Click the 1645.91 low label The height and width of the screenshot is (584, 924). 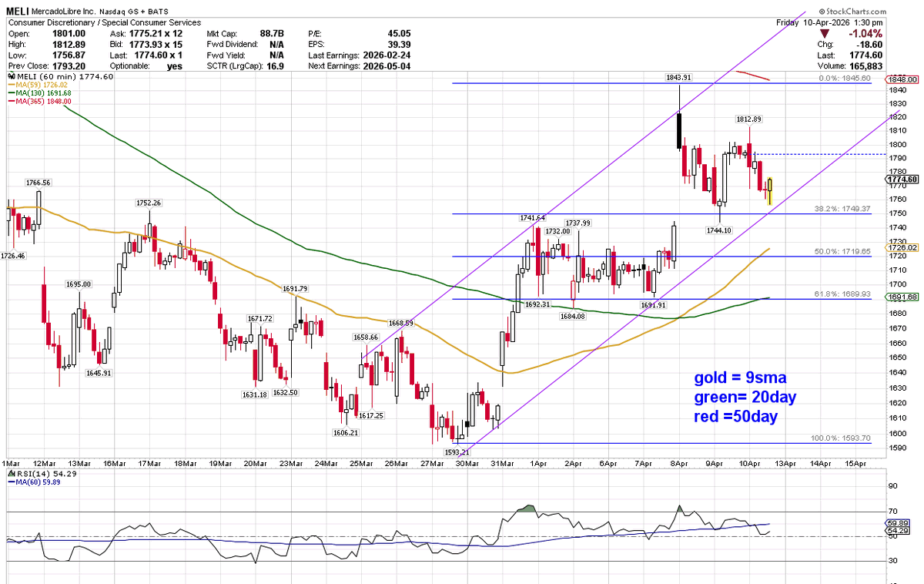click(99, 373)
